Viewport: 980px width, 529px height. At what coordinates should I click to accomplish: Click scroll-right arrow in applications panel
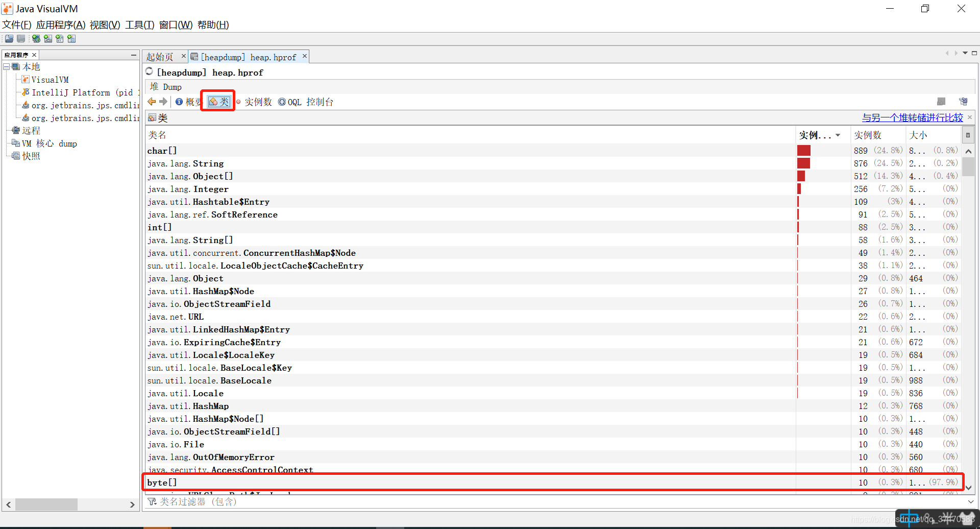pos(132,504)
